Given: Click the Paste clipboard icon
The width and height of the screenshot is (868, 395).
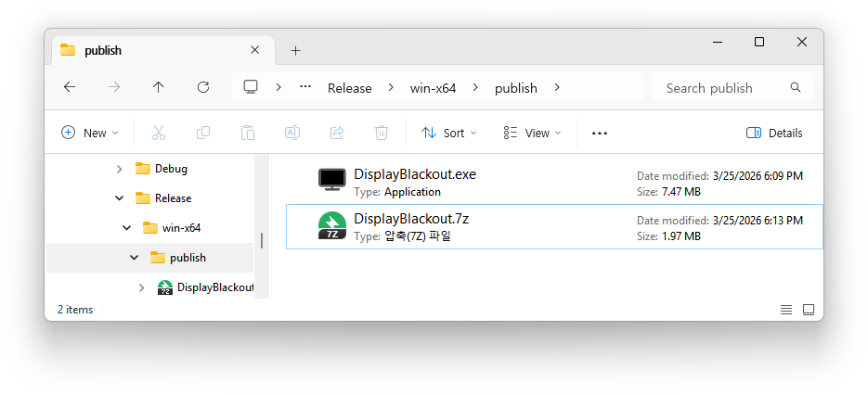Looking at the screenshot, I should [247, 133].
